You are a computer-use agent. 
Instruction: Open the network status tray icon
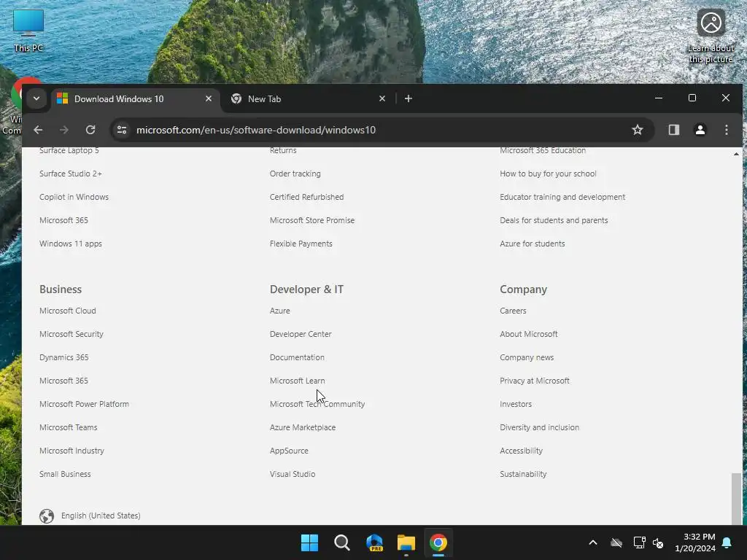coord(639,542)
